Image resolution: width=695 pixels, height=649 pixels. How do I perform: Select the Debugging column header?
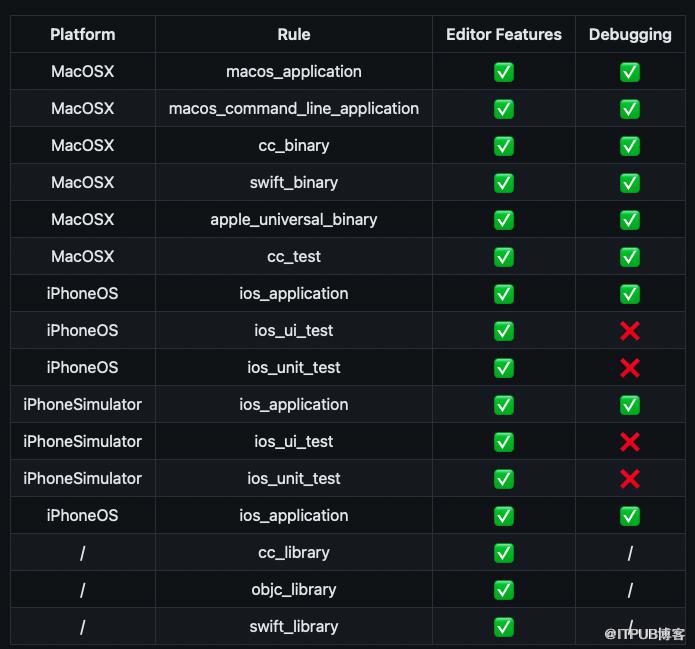coord(630,35)
